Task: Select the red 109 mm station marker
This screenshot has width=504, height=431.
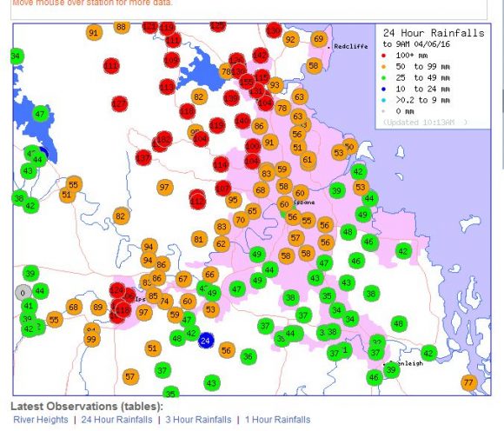Action: pos(171,60)
